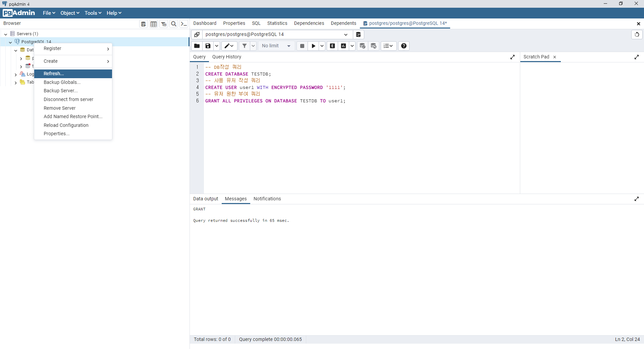Collapse the Databases tree node
644x349 pixels.
[x=16, y=50]
